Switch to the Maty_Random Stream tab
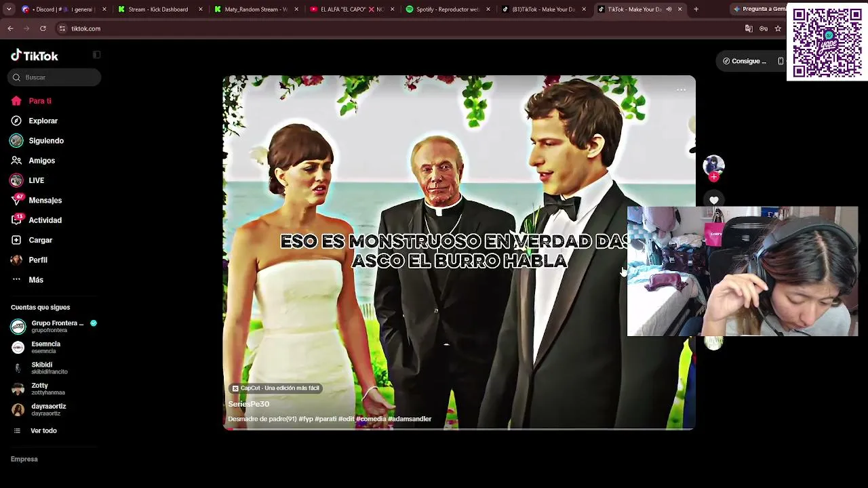 (257, 9)
